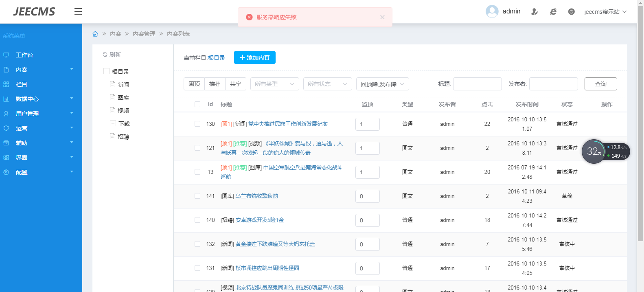
Task: Click the user edit icon in header
Action: pyautogui.click(x=534, y=12)
